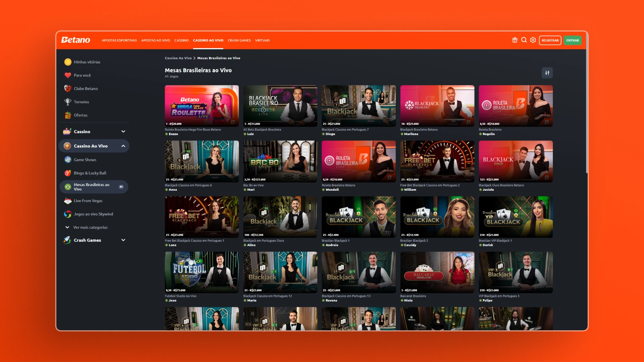The image size is (644, 362).
Task: Open Brazilian VIP Blackjack 1 table
Action: pyautogui.click(x=516, y=217)
